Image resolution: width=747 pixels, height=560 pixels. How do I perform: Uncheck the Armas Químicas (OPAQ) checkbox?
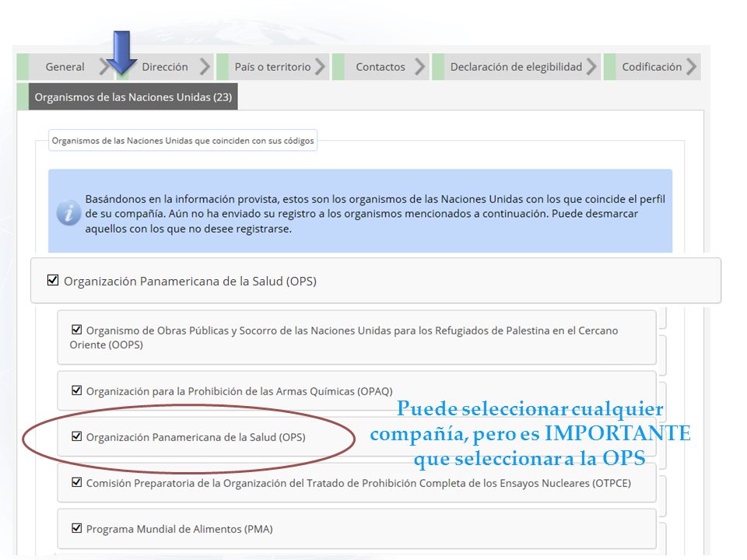[76, 390]
